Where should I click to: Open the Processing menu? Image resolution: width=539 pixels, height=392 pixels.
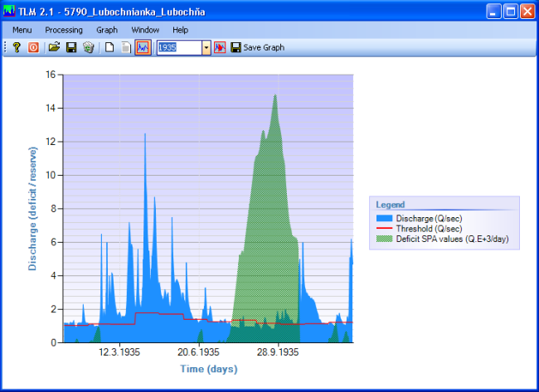[x=64, y=30]
